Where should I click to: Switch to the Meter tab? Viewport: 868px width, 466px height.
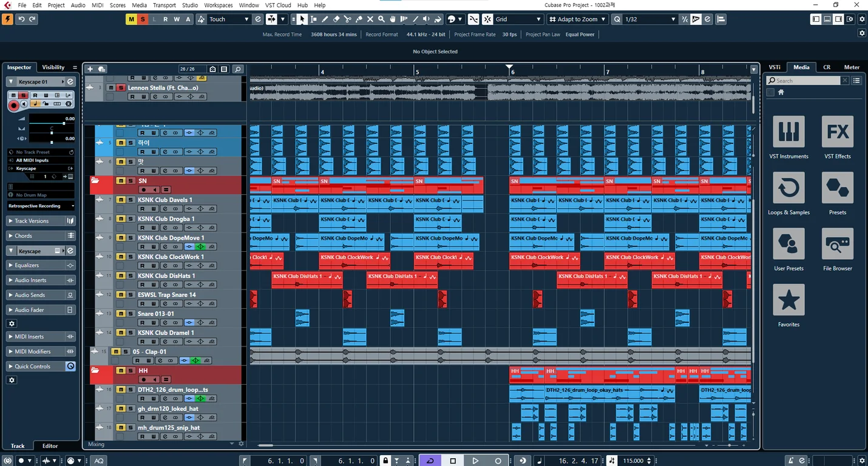click(x=852, y=67)
